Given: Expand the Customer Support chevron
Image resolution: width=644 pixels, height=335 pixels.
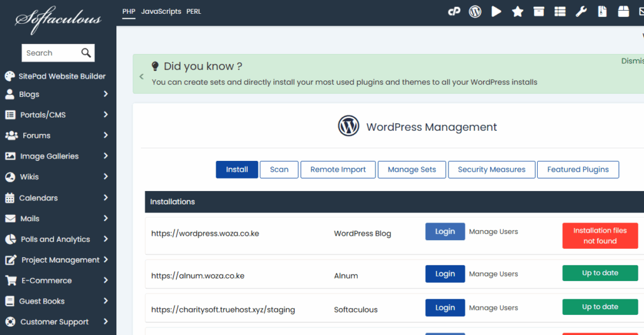Looking at the screenshot, I should point(106,321).
